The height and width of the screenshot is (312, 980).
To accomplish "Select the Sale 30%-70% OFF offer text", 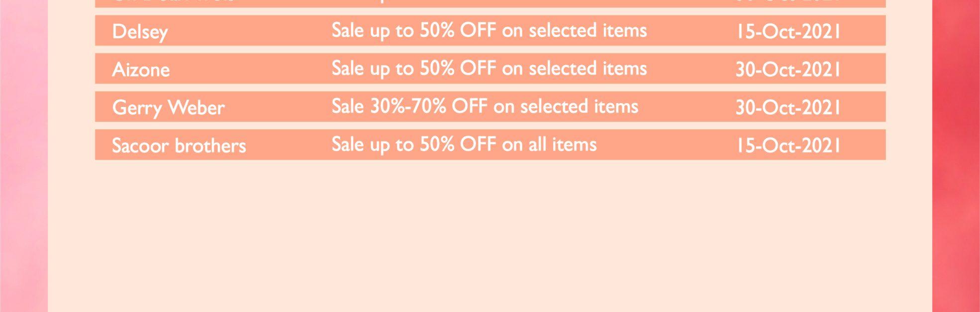I will coord(485,106).
